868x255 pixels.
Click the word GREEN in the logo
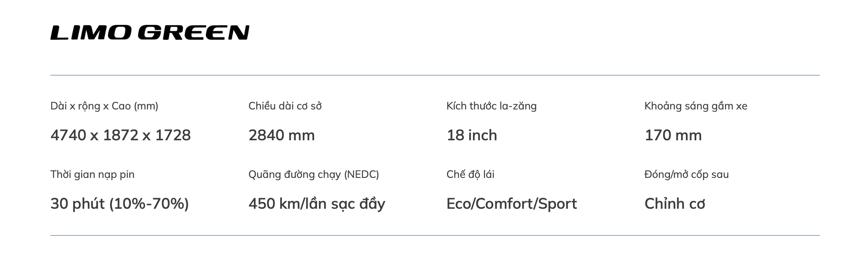tap(194, 33)
